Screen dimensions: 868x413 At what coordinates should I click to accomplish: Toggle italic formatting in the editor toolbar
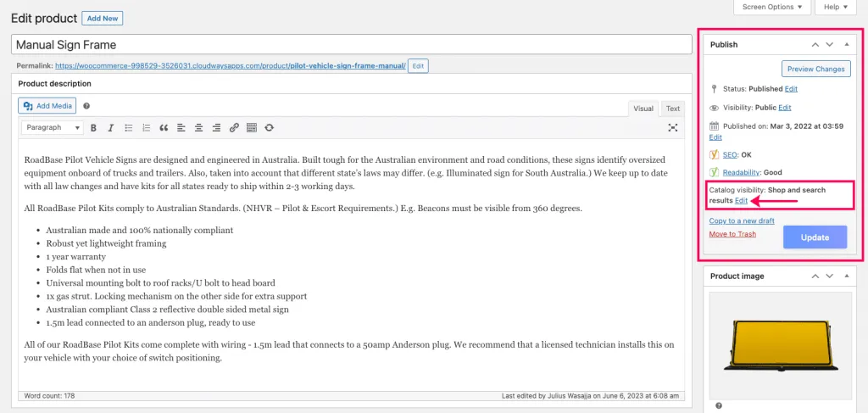point(111,128)
